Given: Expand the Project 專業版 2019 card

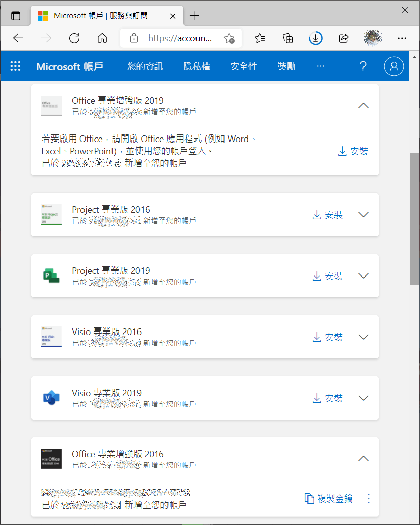Looking at the screenshot, I should [363, 275].
